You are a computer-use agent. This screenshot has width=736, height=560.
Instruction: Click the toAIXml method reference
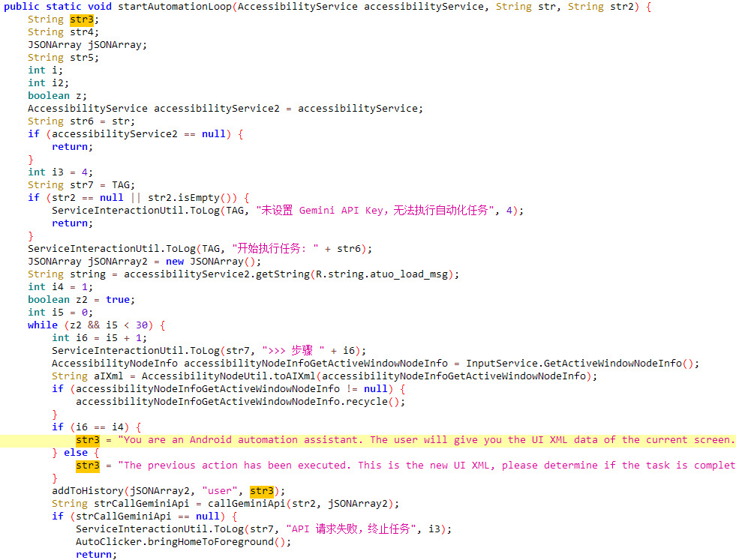point(295,376)
